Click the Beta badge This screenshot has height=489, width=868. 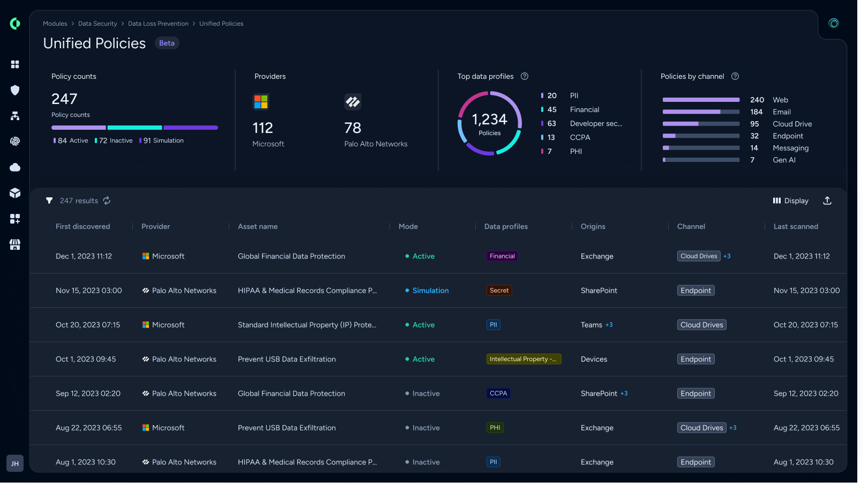point(169,43)
